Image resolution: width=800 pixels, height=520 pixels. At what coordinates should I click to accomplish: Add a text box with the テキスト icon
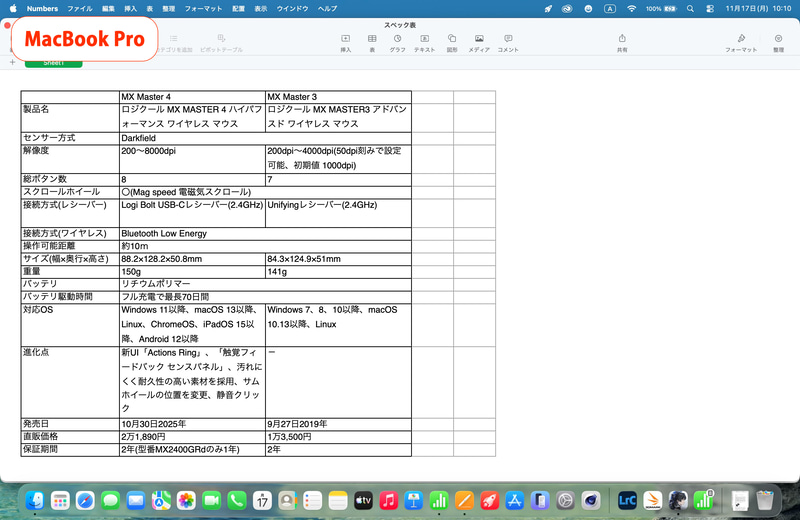pos(424,43)
